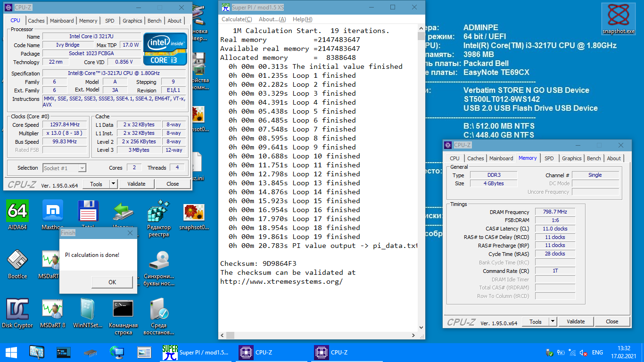Switch to Bench tab in CPU-Z Memory window
Screen dimensions: 644x362
[594, 158]
